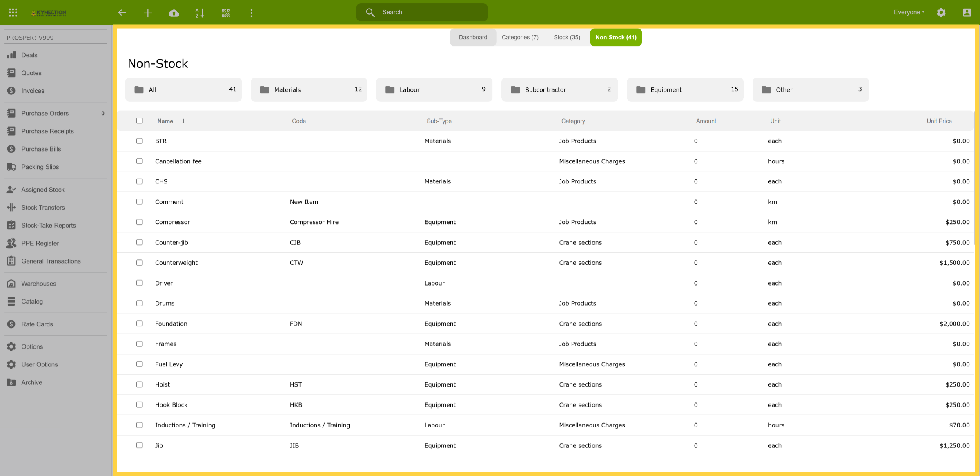Switch to the Stock (35) tab

pyautogui.click(x=567, y=37)
